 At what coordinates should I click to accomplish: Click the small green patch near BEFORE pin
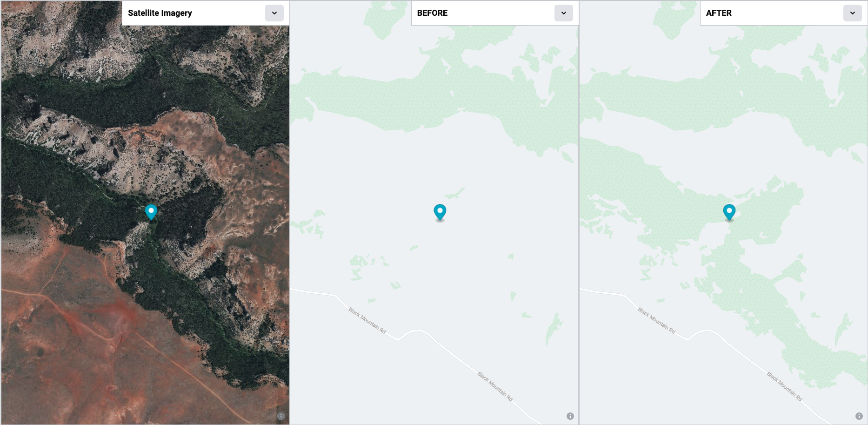455,193
